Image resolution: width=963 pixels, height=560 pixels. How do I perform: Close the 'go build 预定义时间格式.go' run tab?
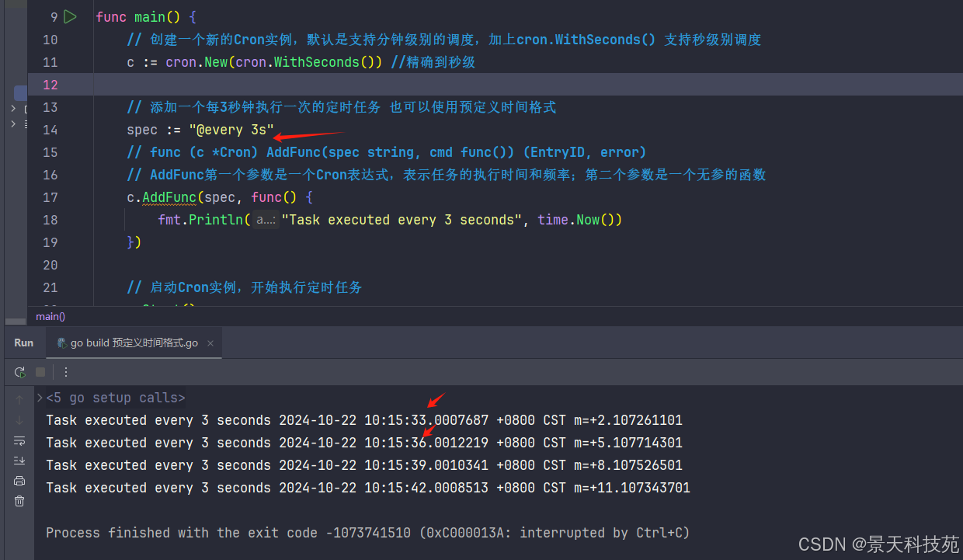pyautogui.click(x=210, y=343)
